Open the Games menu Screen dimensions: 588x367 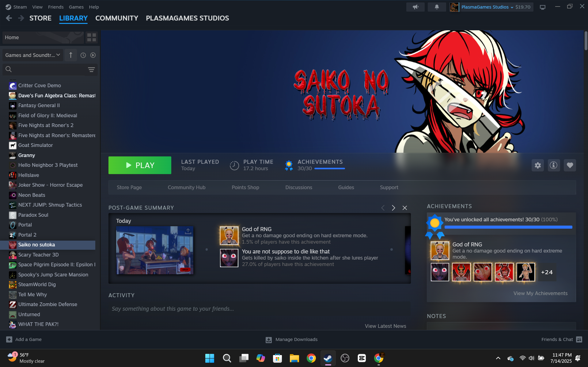coord(76,7)
